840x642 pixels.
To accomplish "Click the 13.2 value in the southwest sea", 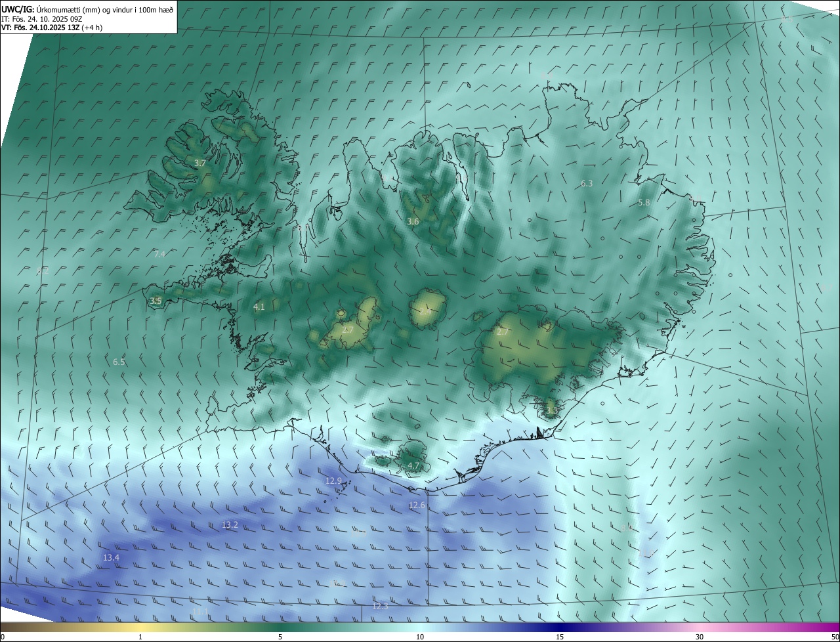I will tap(230, 525).
